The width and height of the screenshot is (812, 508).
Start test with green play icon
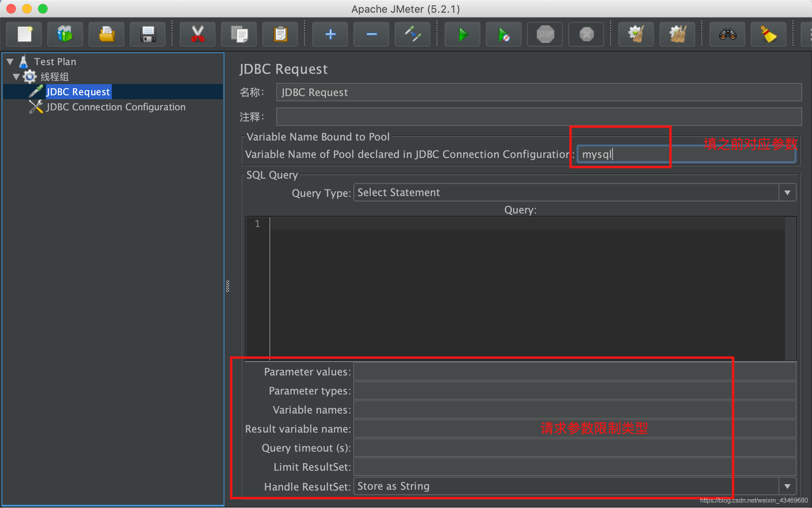point(462,35)
